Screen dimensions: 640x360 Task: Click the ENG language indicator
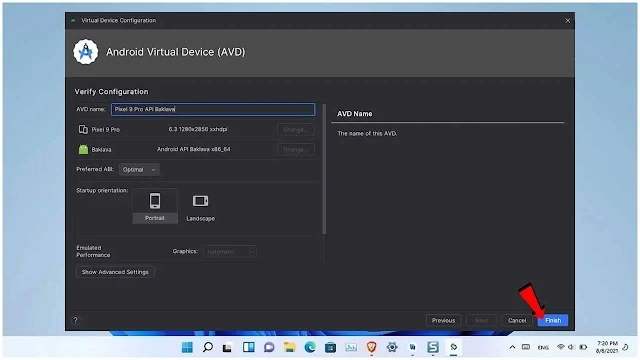pos(543,348)
